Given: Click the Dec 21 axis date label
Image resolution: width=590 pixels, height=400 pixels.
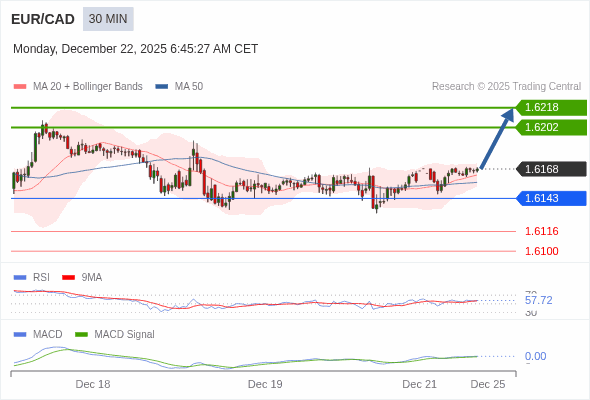Looking at the screenshot, I should [x=420, y=384].
